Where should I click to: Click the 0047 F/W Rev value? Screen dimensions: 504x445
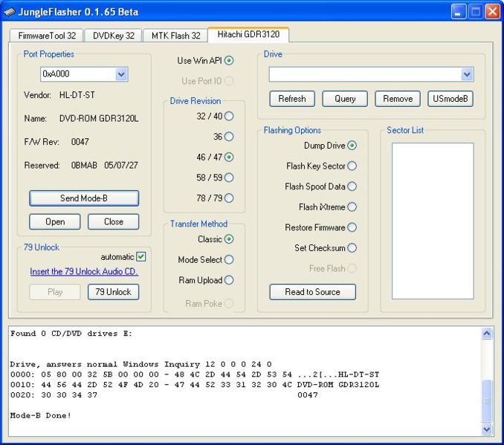[x=80, y=142]
